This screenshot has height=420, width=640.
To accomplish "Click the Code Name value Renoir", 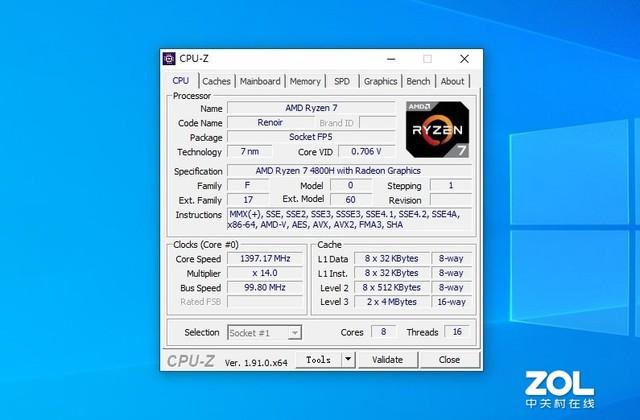I will coord(270,122).
